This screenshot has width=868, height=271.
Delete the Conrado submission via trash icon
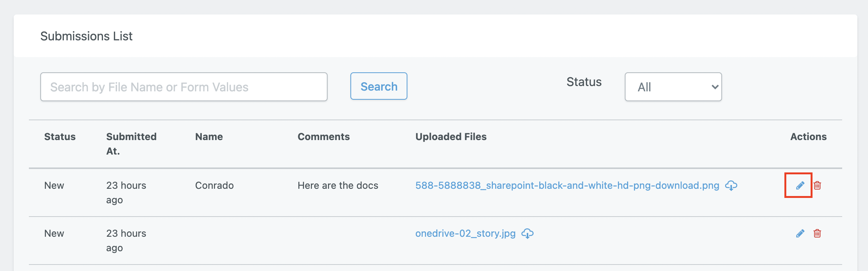[x=817, y=185]
